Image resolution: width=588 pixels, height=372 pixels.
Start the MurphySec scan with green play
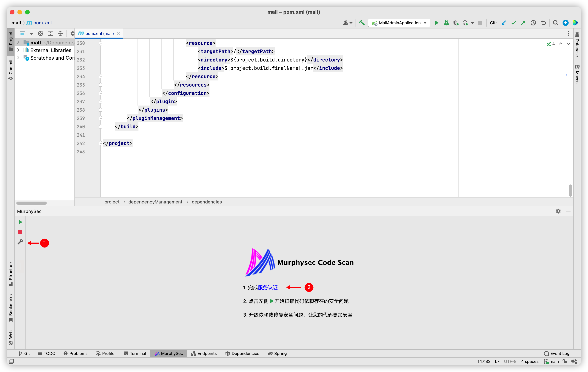20,222
